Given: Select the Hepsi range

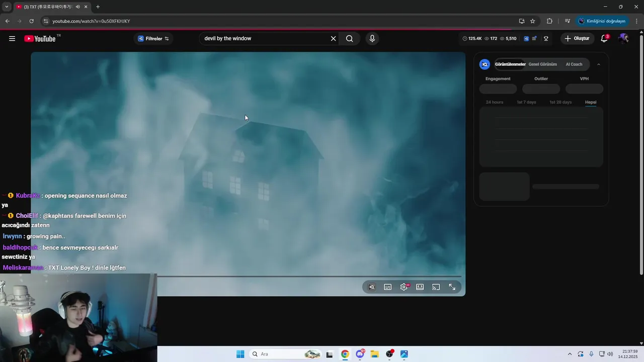Looking at the screenshot, I should (591, 102).
